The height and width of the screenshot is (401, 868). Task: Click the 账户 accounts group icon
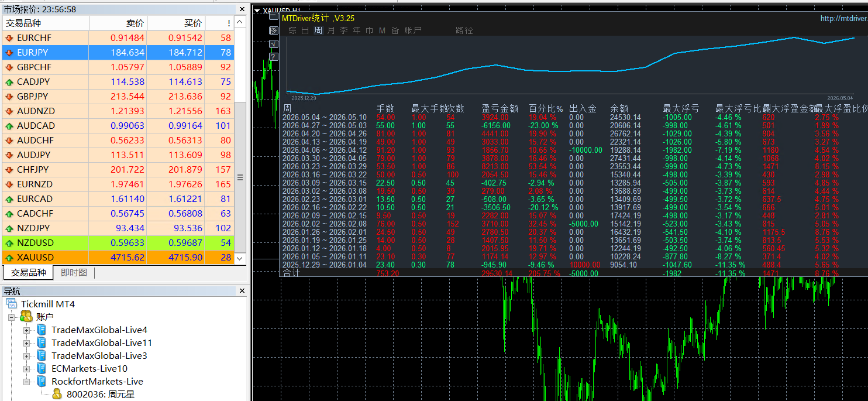coord(26,317)
